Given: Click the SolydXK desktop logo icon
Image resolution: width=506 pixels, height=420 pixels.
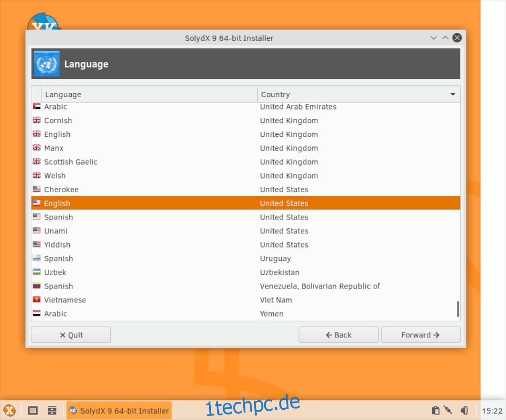Looking at the screenshot, I should [43, 22].
